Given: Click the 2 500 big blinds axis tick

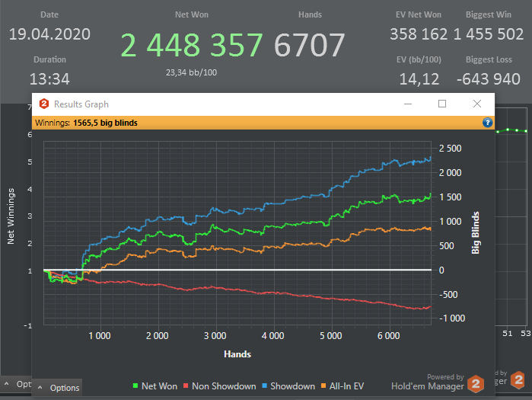Looking at the screenshot, I should coord(451,149).
